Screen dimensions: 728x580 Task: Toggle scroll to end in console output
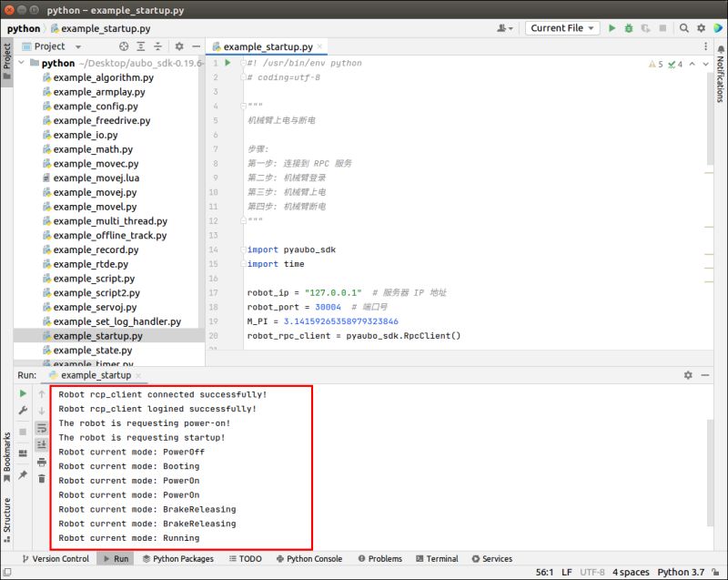point(42,445)
